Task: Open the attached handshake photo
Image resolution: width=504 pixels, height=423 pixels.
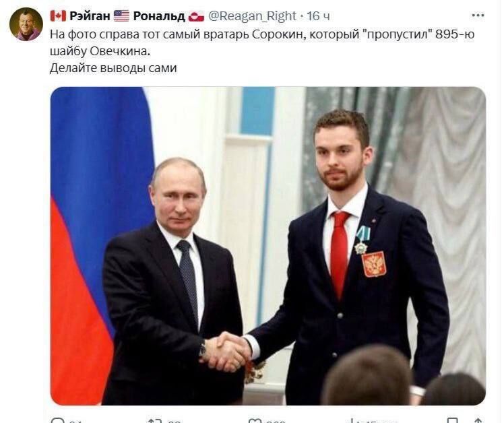Action: pyautogui.click(x=268, y=246)
